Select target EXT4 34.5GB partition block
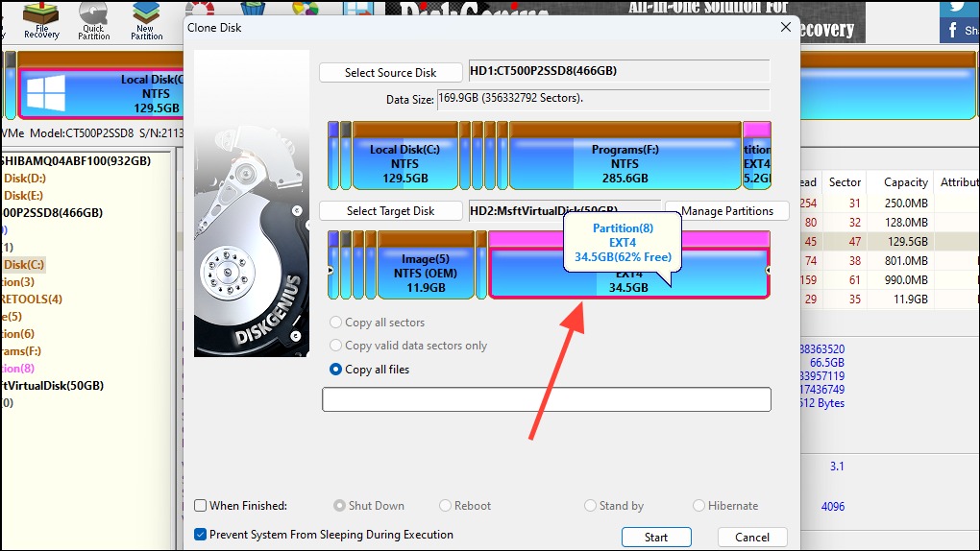The image size is (980, 551). [x=628, y=266]
